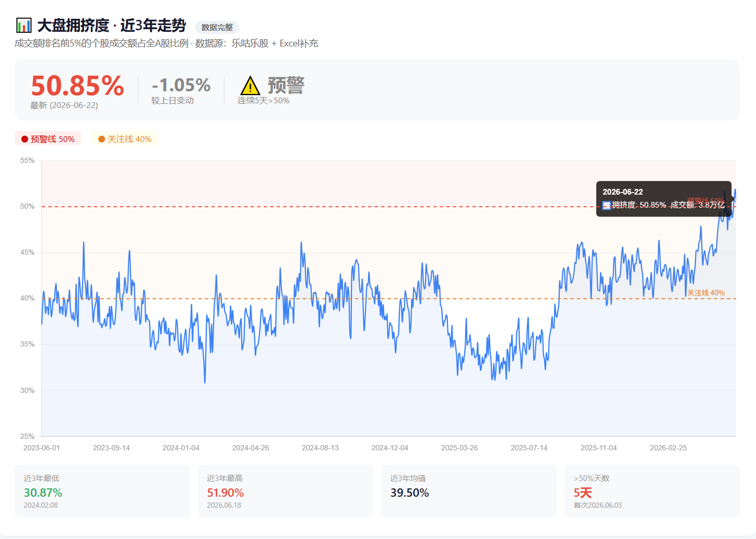Click the 2025-07-14 x-axis date
The width and height of the screenshot is (756, 539).
point(529,448)
